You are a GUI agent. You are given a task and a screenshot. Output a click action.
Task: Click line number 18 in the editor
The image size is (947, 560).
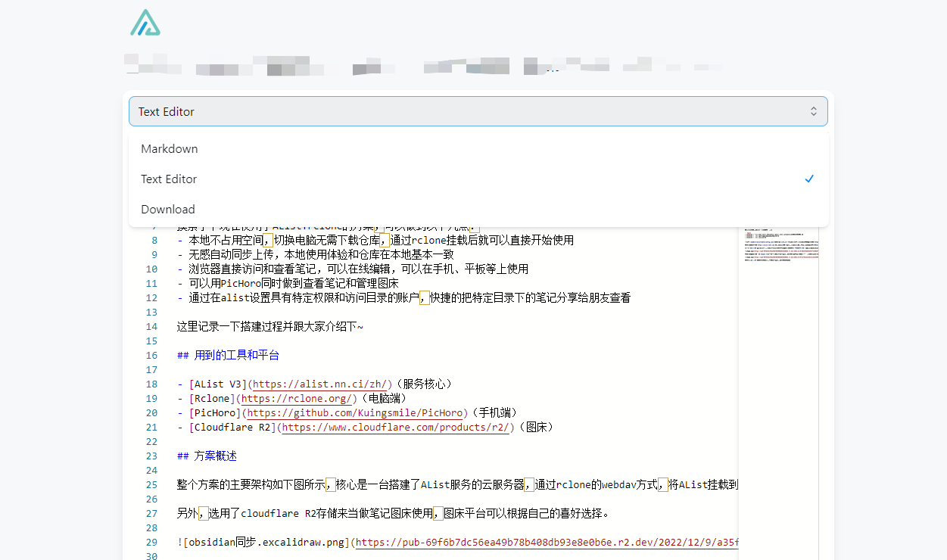[151, 384]
